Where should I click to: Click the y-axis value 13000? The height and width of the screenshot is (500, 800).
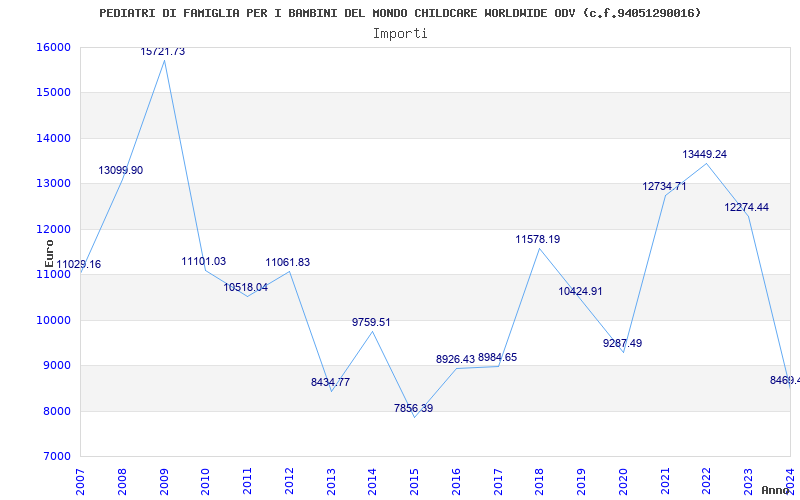tap(53, 184)
